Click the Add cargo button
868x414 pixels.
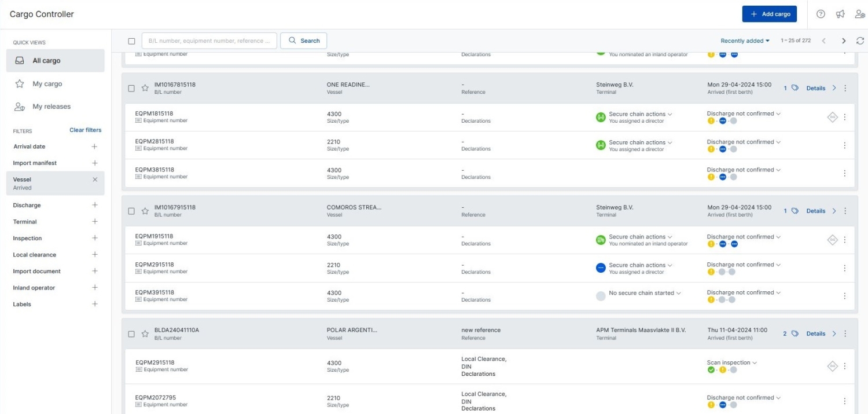(769, 14)
